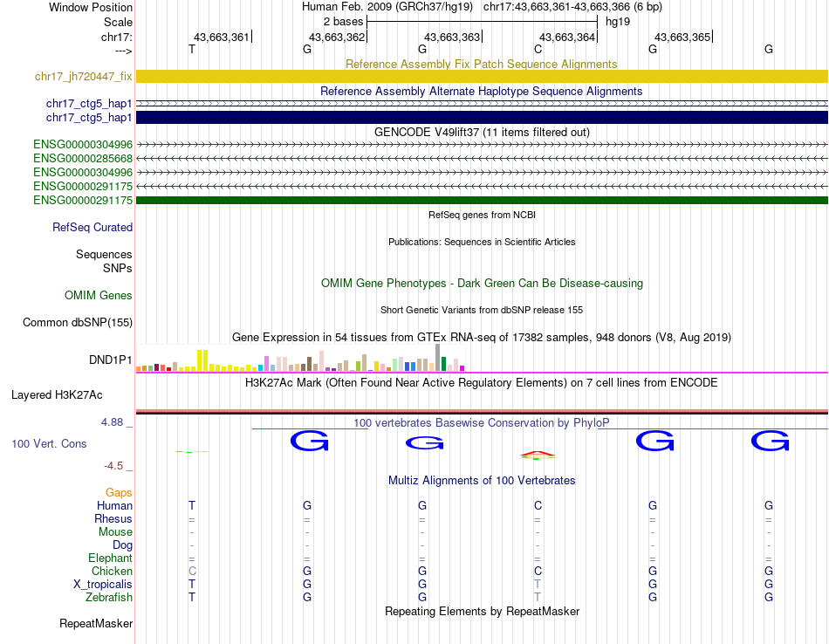Click the arrowed chr17_ctg5_hap1 alignment line
Screen dimensions: 829x644
click(482, 104)
